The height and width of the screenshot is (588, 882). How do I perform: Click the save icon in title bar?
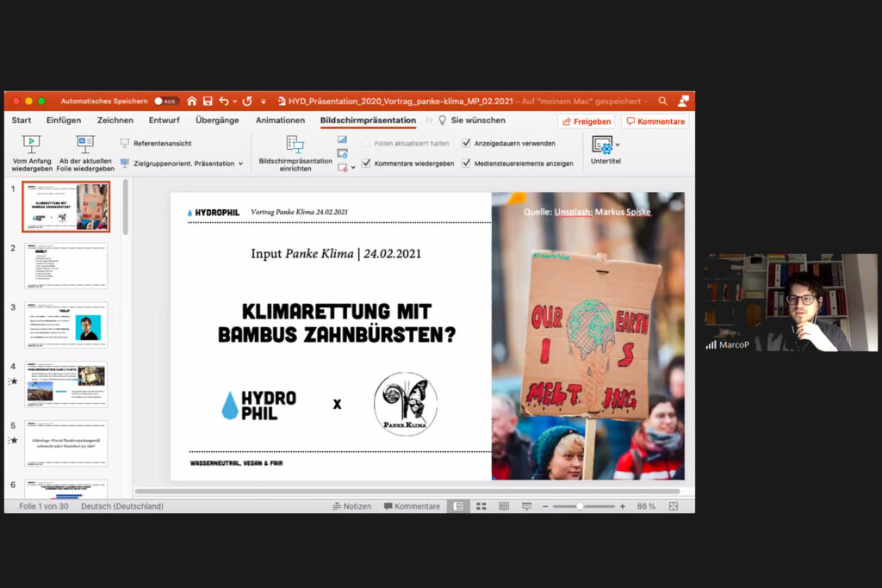point(208,101)
